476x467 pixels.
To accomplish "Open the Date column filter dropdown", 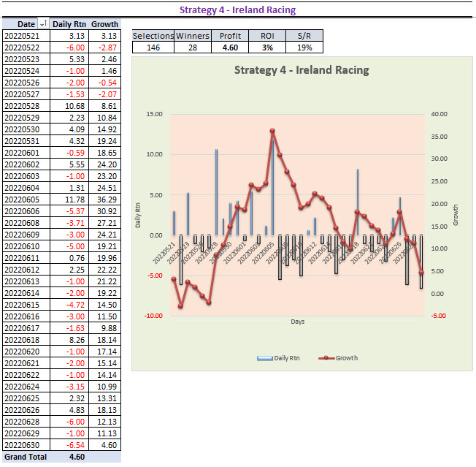I will point(43,24).
